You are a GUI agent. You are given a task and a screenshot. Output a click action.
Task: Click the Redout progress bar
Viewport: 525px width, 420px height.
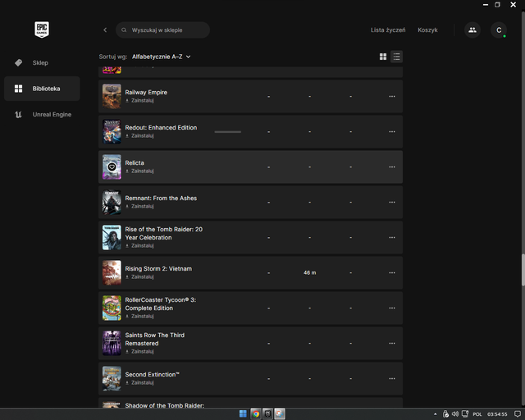click(x=228, y=131)
